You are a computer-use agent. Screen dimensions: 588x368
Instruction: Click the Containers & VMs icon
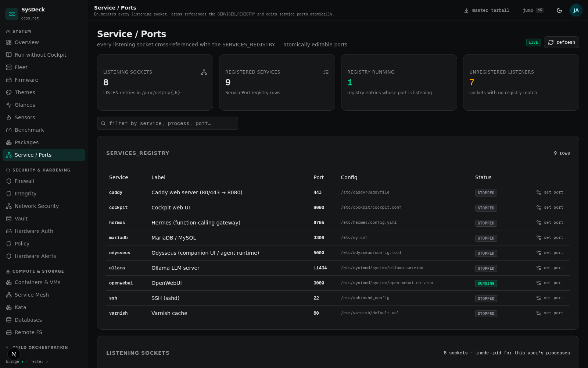click(9, 282)
